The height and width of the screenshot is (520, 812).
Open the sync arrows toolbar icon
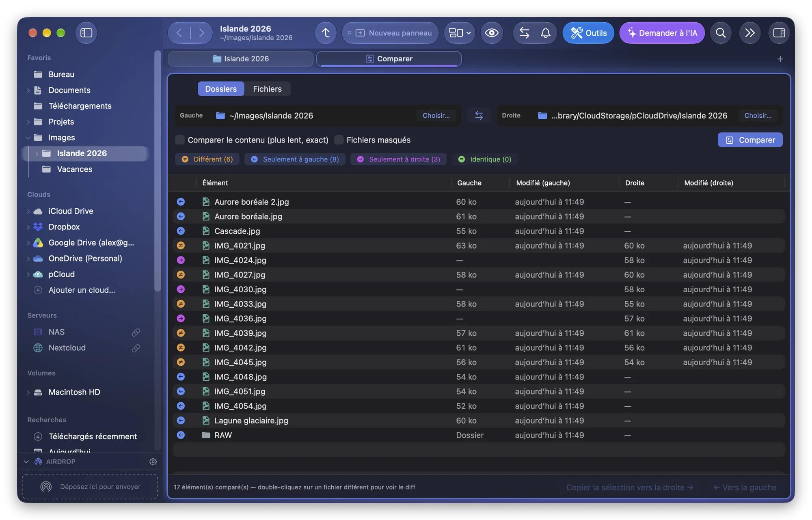pyautogui.click(x=524, y=33)
